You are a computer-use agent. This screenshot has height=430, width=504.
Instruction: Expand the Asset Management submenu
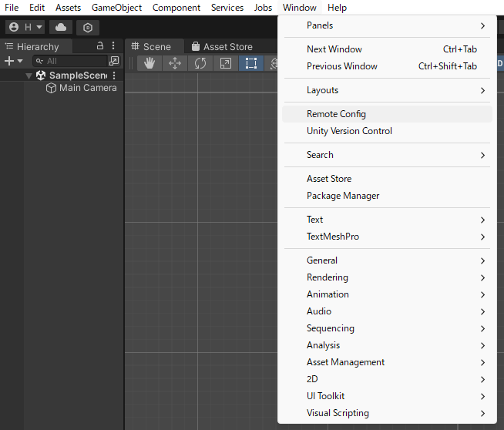387,362
